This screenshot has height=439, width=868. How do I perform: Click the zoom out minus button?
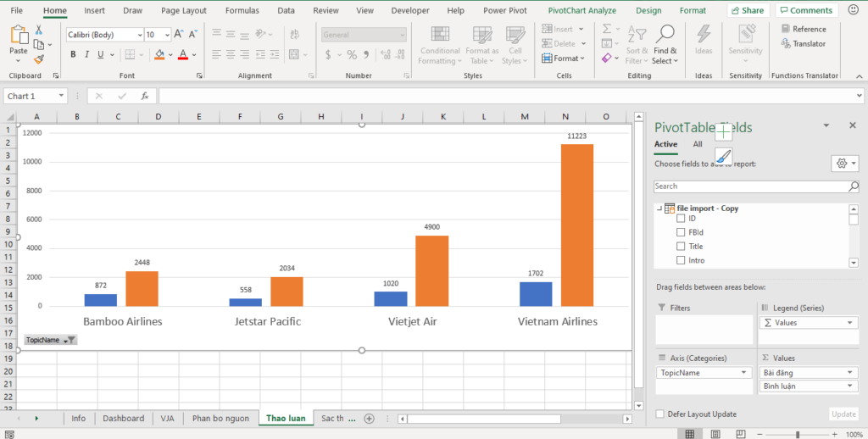(760, 435)
